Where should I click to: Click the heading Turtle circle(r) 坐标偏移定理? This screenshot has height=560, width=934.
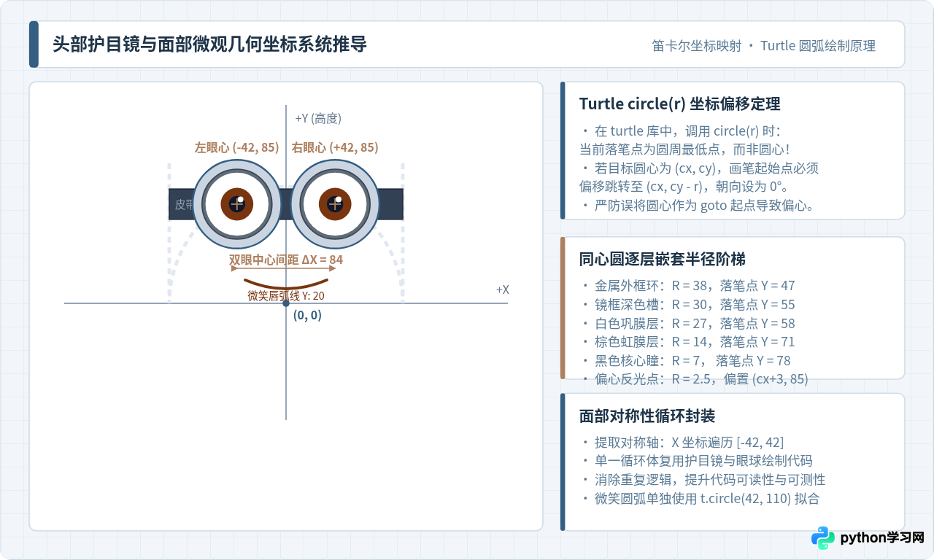coord(679,104)
